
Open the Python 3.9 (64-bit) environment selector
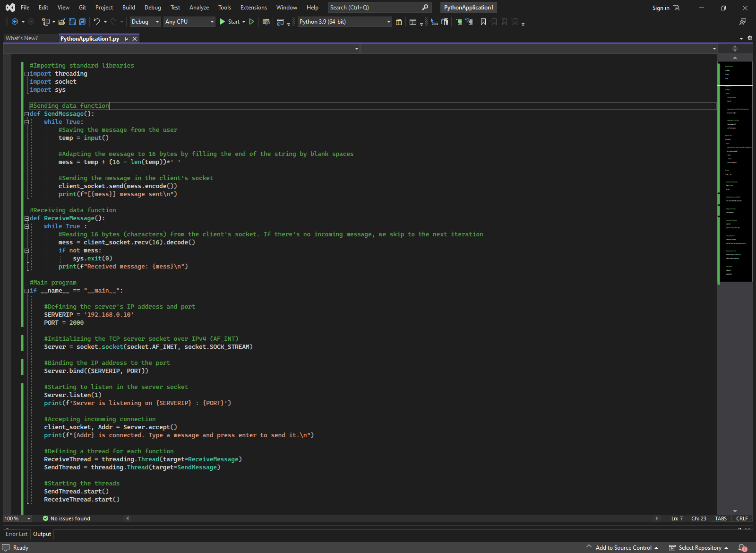tap(344, 22)
